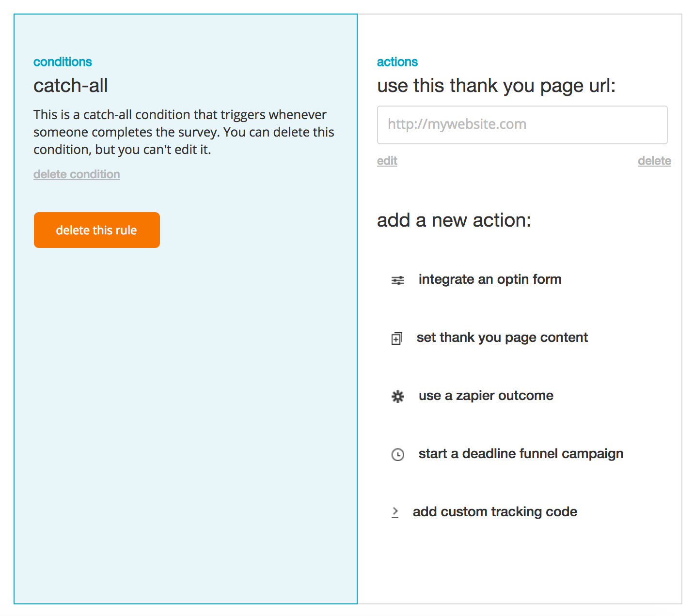This screenshot has height=616, width=694.
Task: Click the "add a new action:" heading
Action: point(454,220)
